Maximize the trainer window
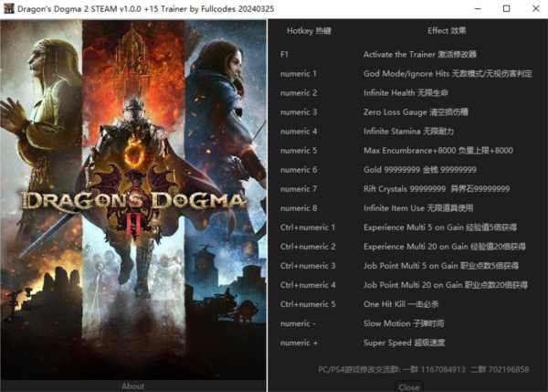Screen dimensions: 548x392 (x=506, y=9)
